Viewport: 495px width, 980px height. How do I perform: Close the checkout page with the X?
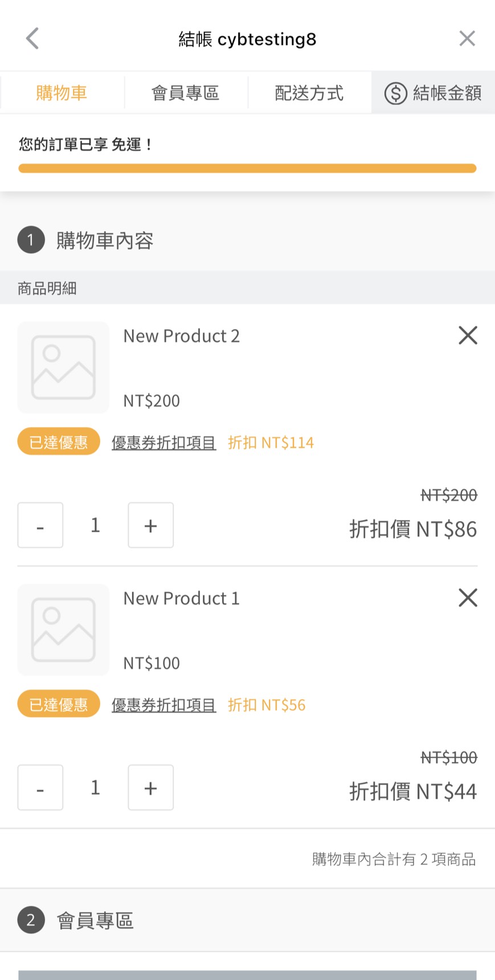(x=467, y=39)
